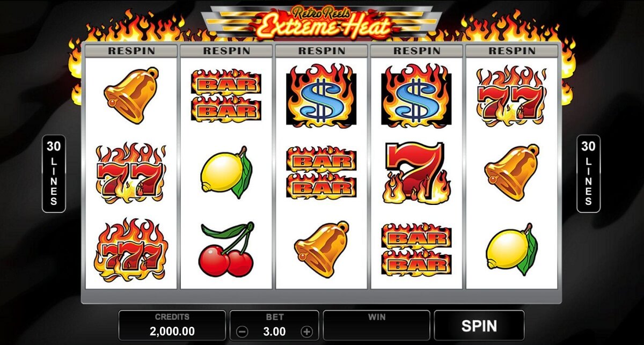This screenshot has width=644, height=345.
Task: Decrease bet with minus button
Action: (243, 331)
